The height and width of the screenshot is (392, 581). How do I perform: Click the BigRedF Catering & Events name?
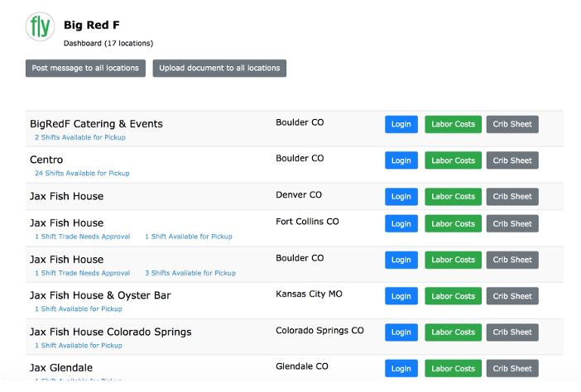coord(96,123)
